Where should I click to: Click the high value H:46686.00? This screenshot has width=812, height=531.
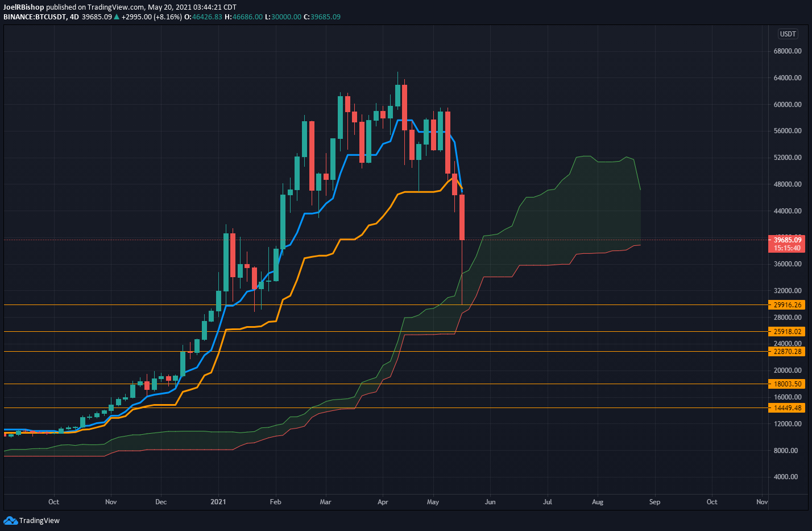point(243,17)
